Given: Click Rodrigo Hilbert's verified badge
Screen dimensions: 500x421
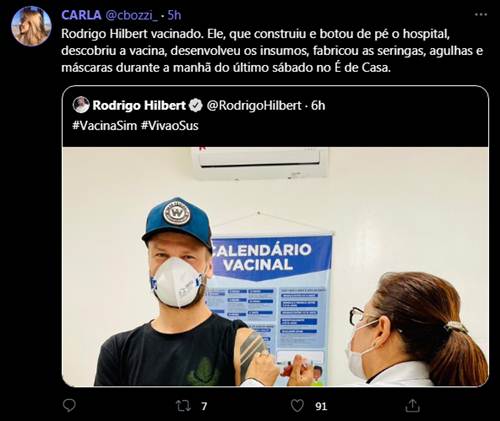Looking at the screenshot, I should pos(195,105).
